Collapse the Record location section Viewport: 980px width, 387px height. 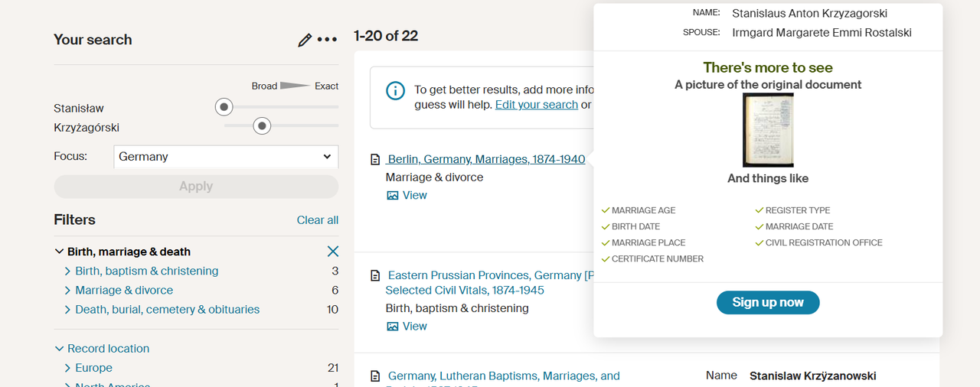coord(60,349)
